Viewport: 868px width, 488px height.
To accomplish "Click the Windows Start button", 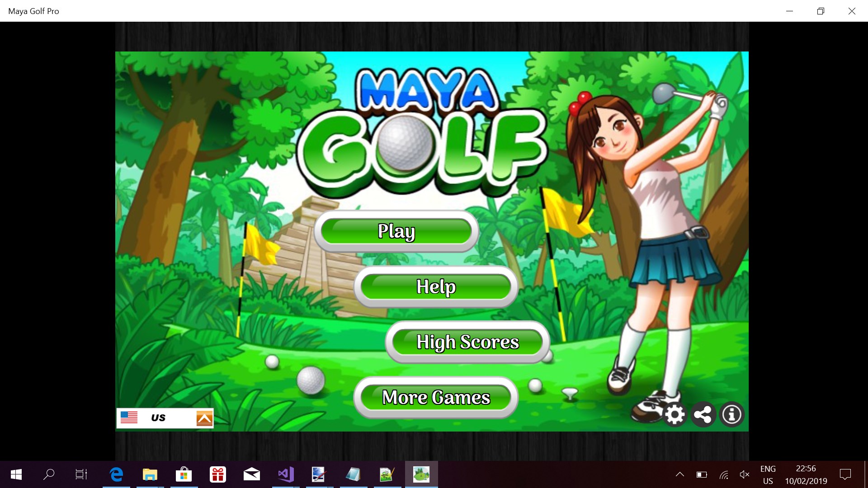I will tap(16, 474).
